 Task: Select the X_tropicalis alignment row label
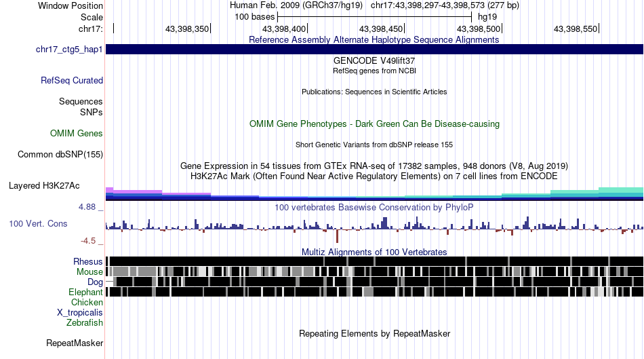click(80, 313)
